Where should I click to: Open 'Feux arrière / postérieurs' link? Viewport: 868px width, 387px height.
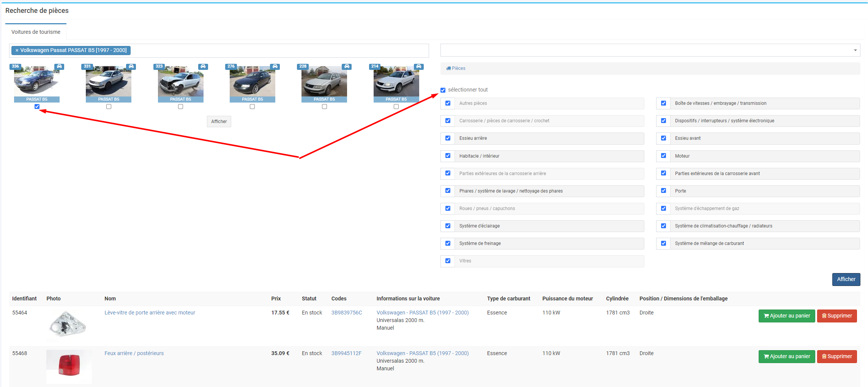[x=134, y=354]
